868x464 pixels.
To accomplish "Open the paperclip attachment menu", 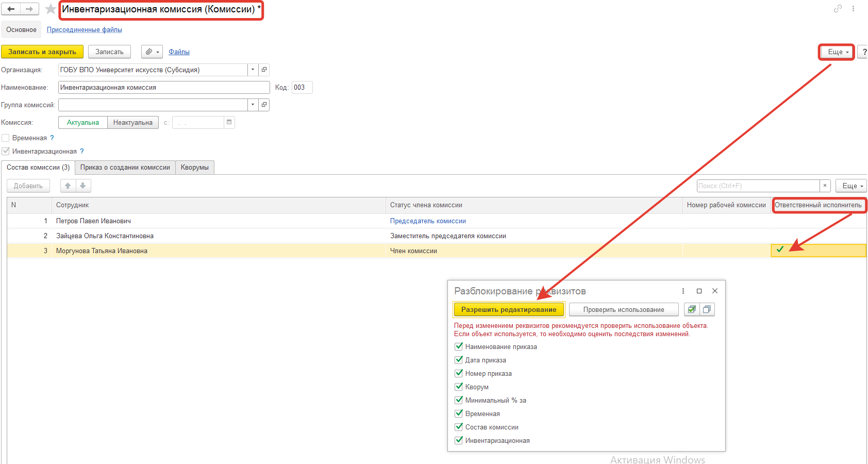I will (x=152, y=52).
